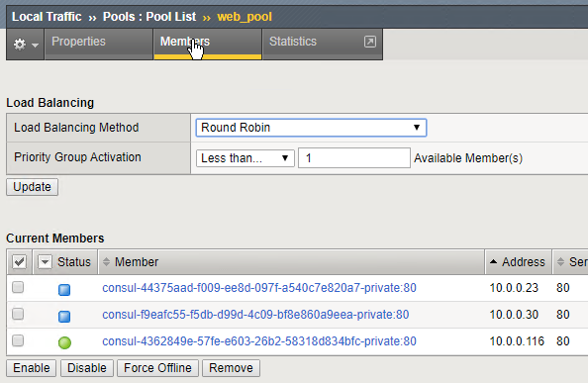Click Pools : Pool List breadcrumb
The image size is (588, 383).
click(149, 17)
